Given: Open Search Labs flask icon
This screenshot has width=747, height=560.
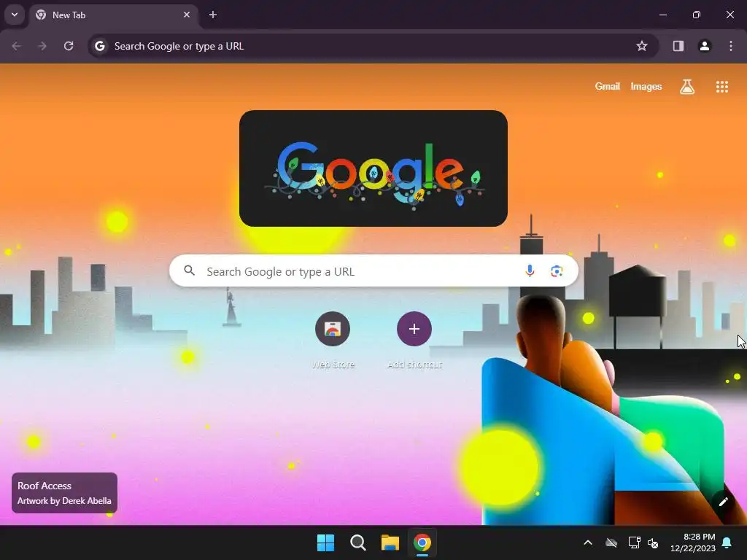Looking at the screenshot, I should point(687,87).
